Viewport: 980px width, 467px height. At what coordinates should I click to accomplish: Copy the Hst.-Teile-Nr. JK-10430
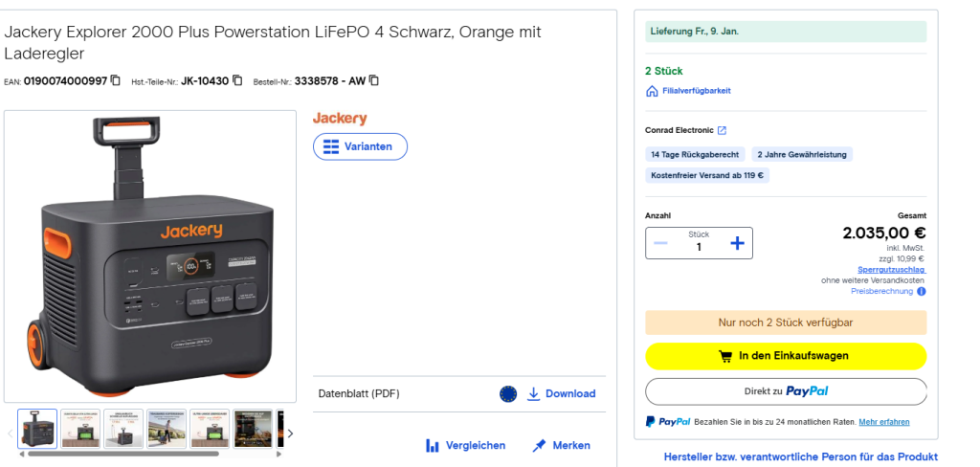click(x=237, y=80)
